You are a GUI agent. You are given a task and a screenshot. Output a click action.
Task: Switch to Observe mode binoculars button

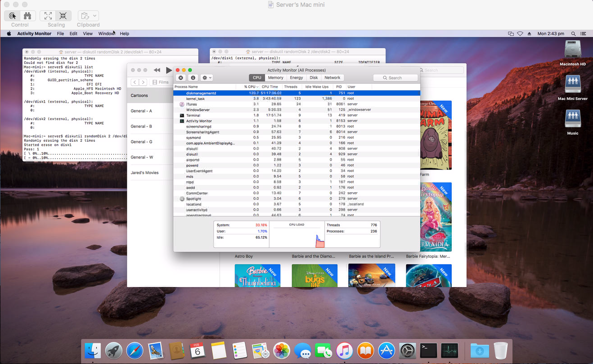(27, 16)
